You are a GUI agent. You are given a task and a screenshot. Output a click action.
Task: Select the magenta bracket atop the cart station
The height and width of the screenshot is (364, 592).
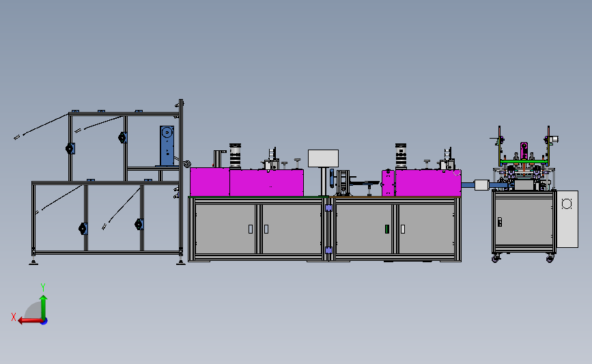(524, 150)
